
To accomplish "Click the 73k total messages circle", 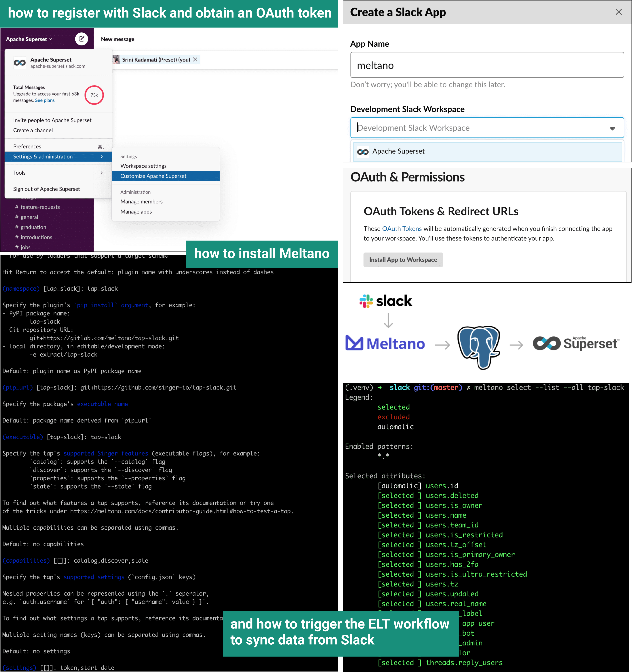I will tap(94, 95).
